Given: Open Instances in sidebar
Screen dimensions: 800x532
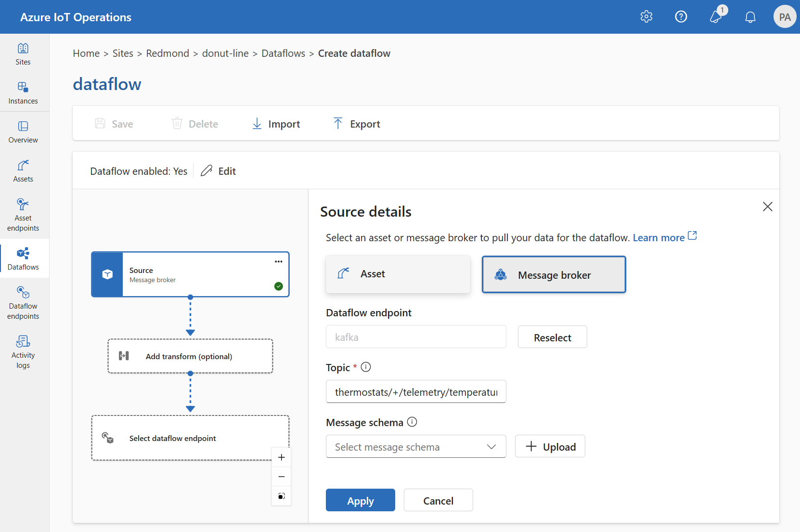Looking at the screenshot, I should 23,93.
